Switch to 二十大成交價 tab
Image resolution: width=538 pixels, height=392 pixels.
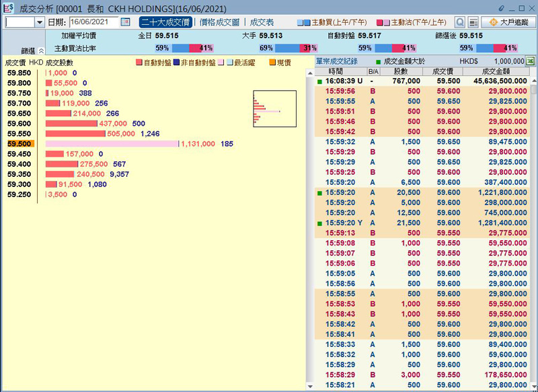point(166,22)
